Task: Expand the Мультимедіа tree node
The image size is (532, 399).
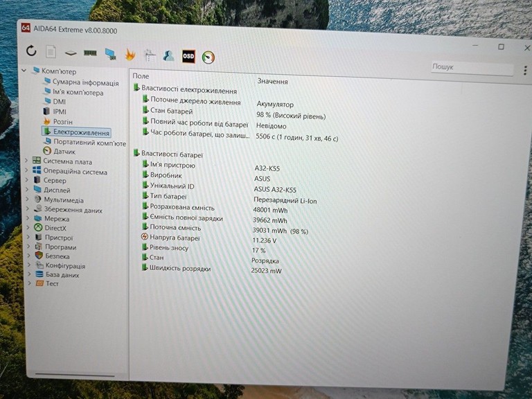Action: 28,199
